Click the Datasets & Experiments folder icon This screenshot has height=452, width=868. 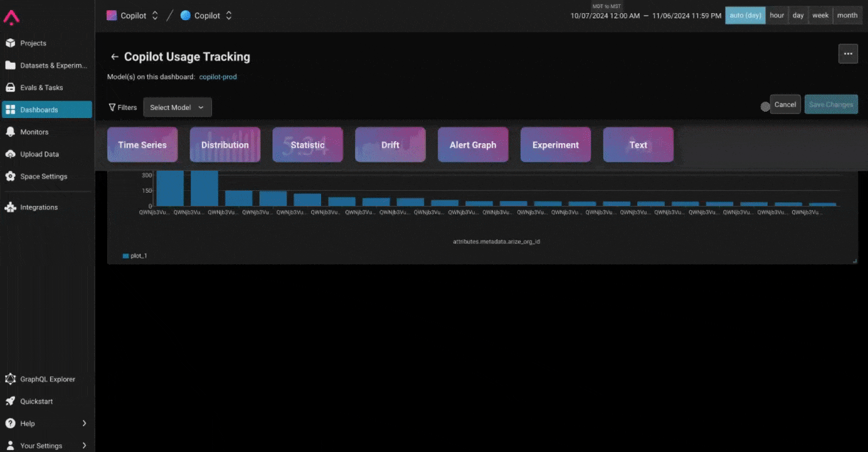(10, 65)
